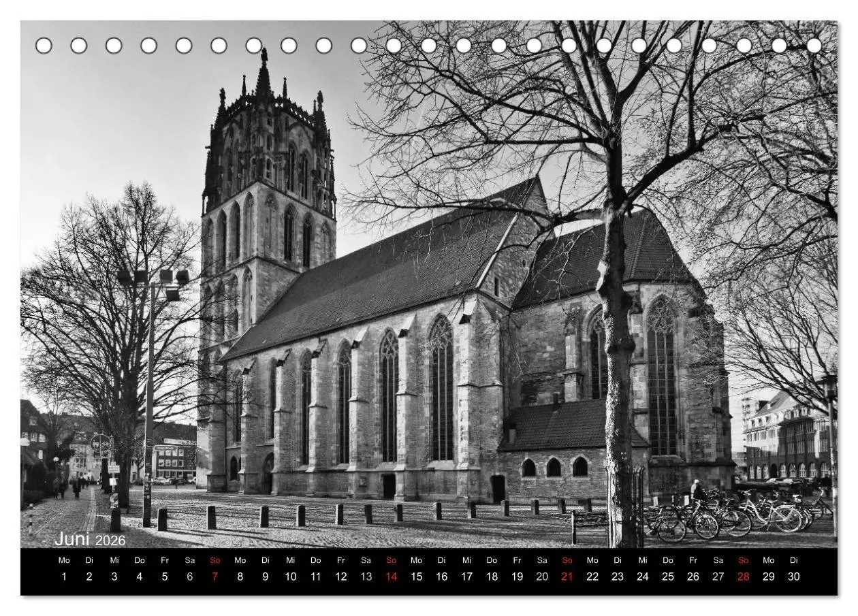Select date 3 in the calendar strip
Image resolution: width=858 pixels, height=616 pixels.
pyautogui.click(x=114, y=577)
